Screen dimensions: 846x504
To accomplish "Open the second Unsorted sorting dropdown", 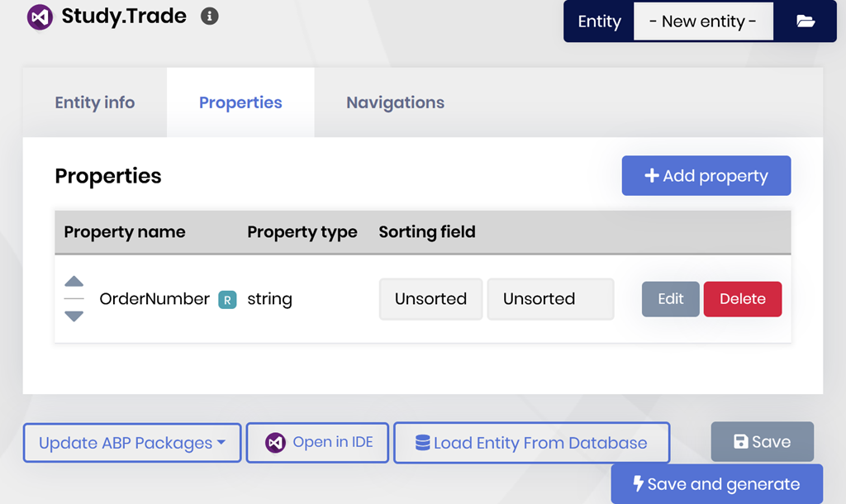I will pyautogui.click(x=550, y=299).
